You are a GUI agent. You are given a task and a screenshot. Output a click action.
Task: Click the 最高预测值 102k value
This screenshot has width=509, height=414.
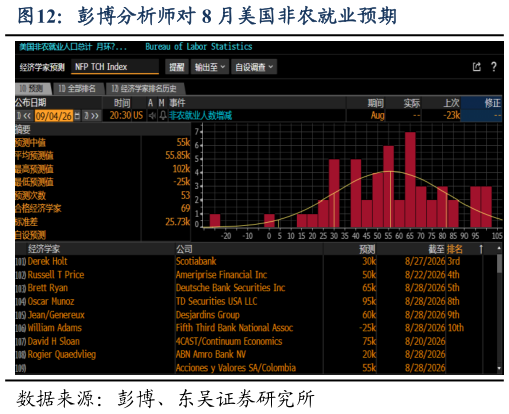(181, 169)
